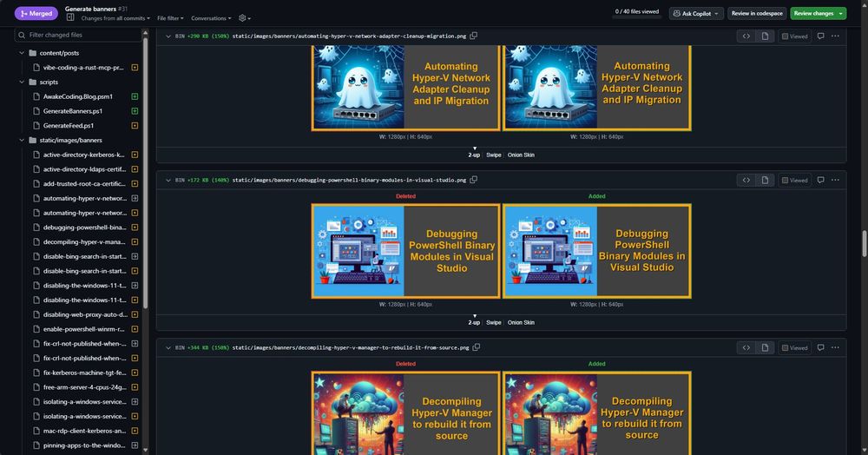Select Onion Skin view for Hyper-V Network Adapter image
Viewport: 868px width, 455px height.
pos(521,155)
